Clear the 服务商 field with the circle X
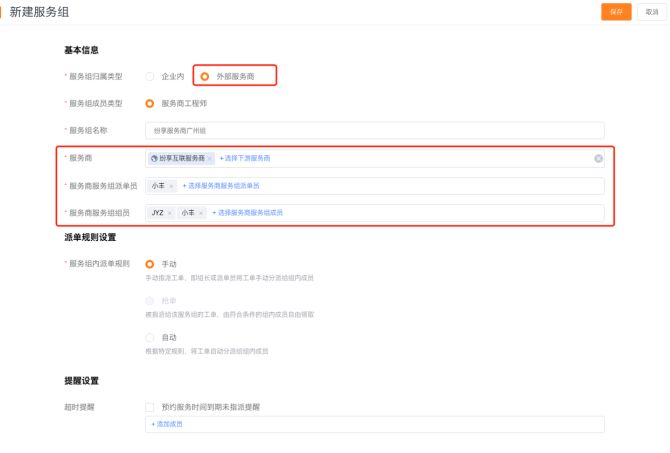 [x=598, y=158]
